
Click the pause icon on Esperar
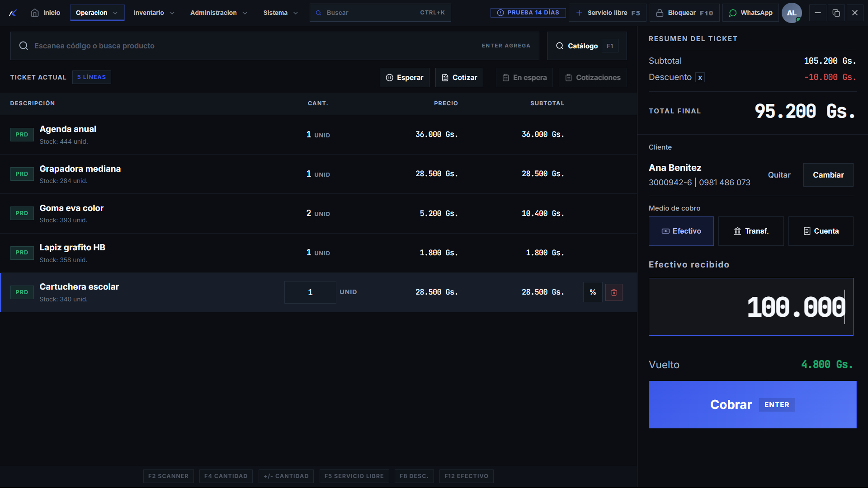[389, 78]
